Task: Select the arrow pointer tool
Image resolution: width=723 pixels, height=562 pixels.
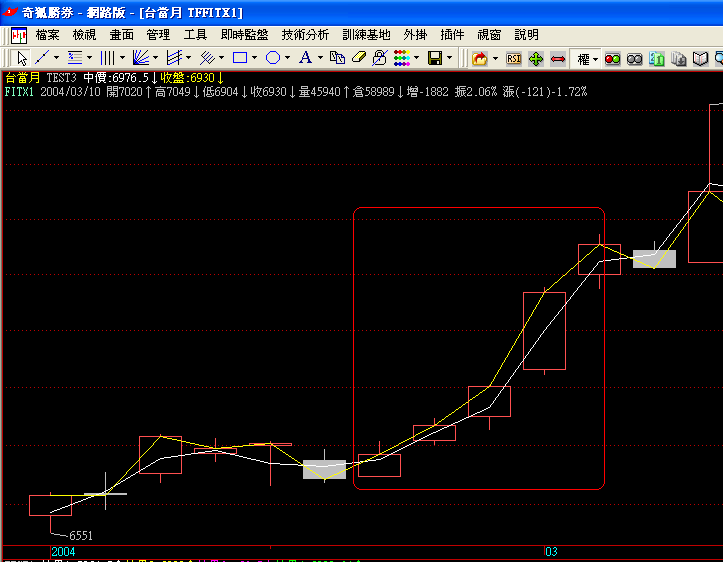Action: 22,58
